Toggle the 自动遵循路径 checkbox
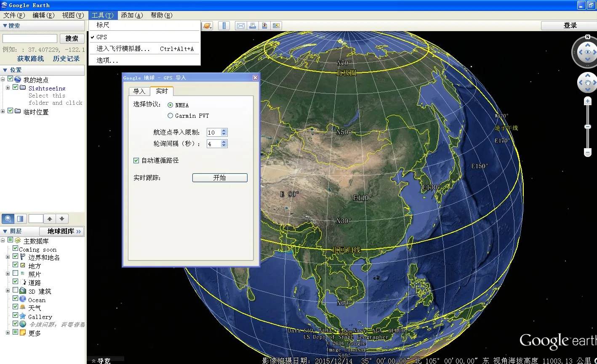Viewport: 597px width, 364px height. [x=136, y=160]
